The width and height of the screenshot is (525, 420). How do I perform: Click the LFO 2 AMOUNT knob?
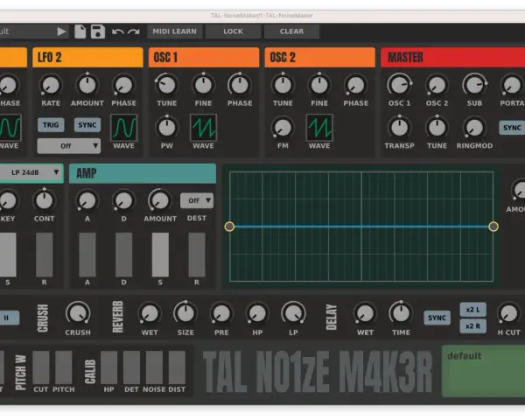(x=87, y=85)
